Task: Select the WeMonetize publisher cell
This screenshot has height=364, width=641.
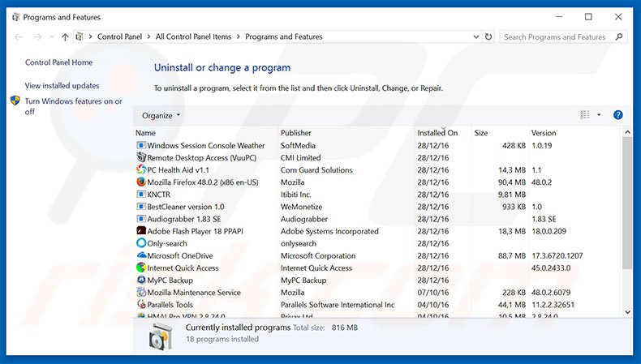Action: click(301, 207)
